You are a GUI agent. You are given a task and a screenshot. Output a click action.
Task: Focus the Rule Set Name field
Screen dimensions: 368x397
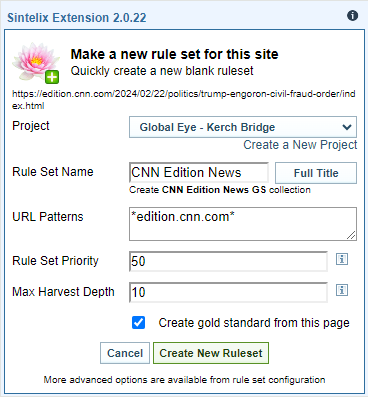pos(199,172)
